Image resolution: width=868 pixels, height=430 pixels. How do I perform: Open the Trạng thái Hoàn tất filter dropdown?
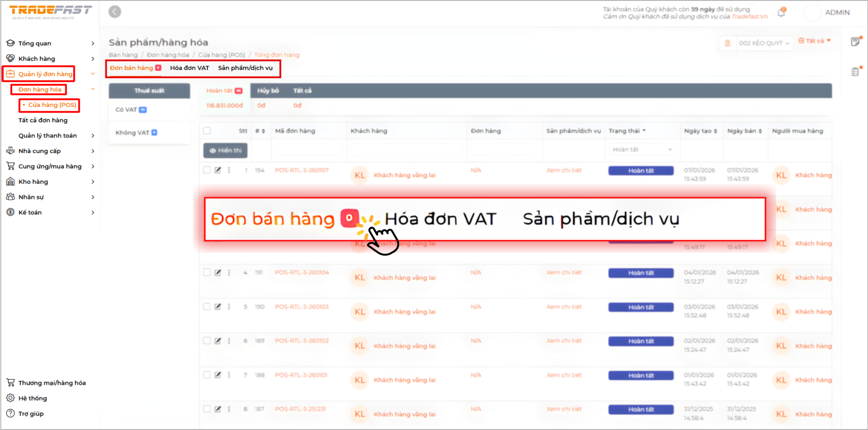click(x=642, y=150)
